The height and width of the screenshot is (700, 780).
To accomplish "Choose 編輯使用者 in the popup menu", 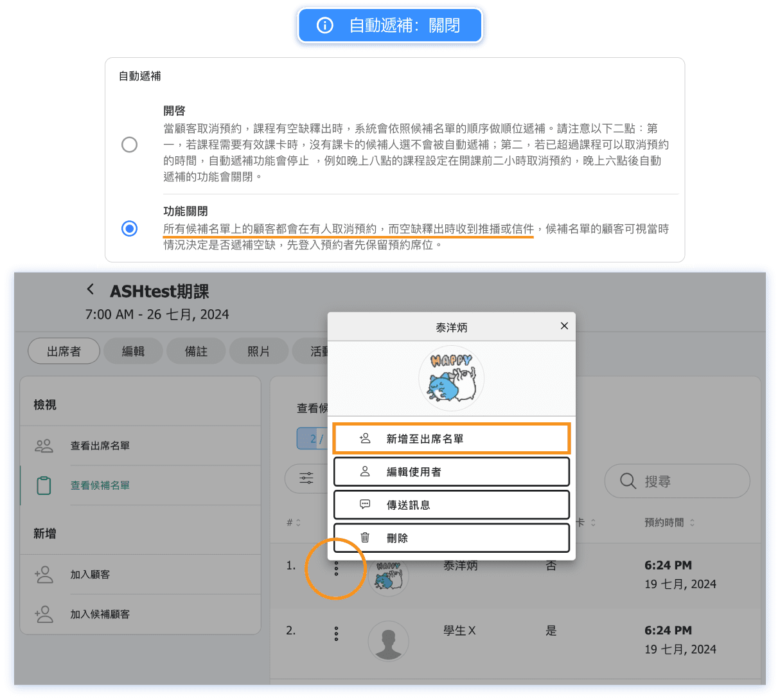I will coord(451,472).
